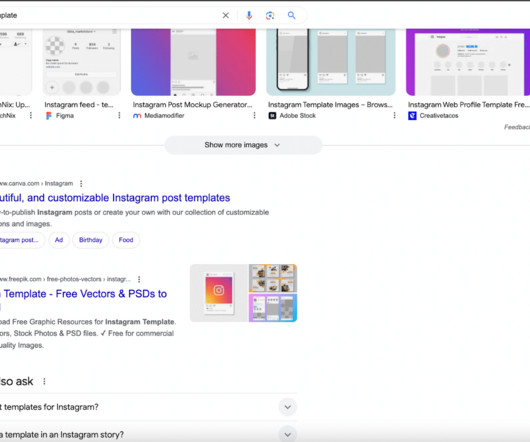Viewport: 530px width, 442px height.
Task: Open three-dot menu for the Figma image result
Action: 119,116
